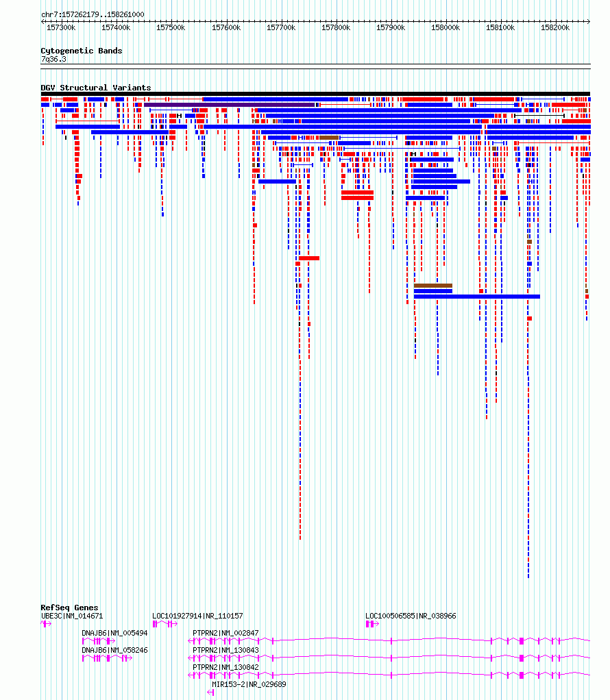
Task: Open the DGV Structural Variants track title
Action: (96, 88)
